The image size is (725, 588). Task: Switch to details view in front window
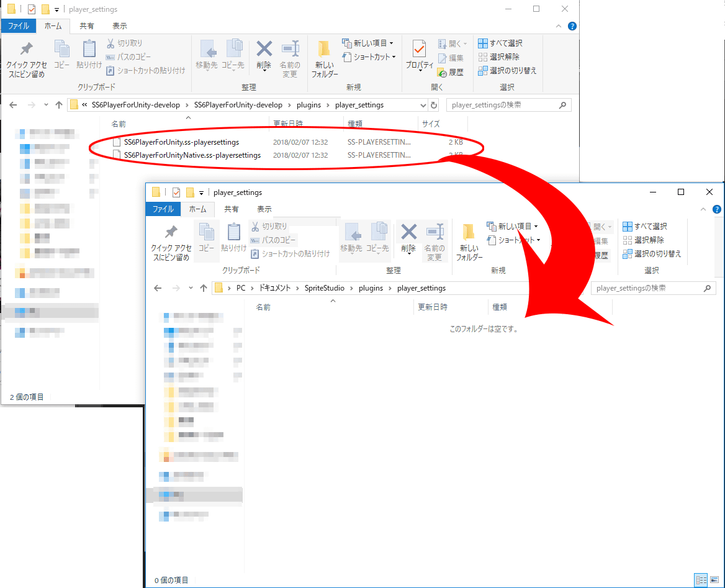point(701,580)
